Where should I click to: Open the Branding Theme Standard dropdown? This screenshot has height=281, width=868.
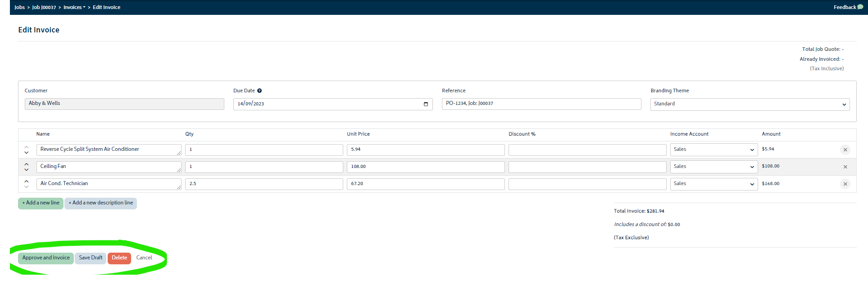[750, 104]
